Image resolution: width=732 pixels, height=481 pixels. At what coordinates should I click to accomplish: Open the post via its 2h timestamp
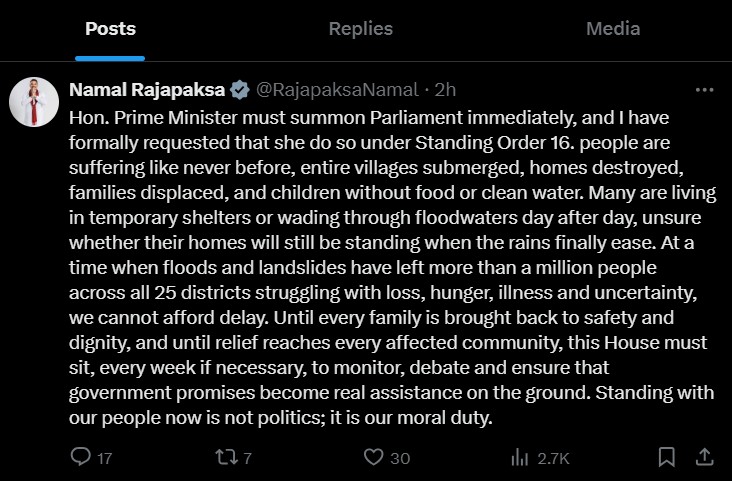447,89
